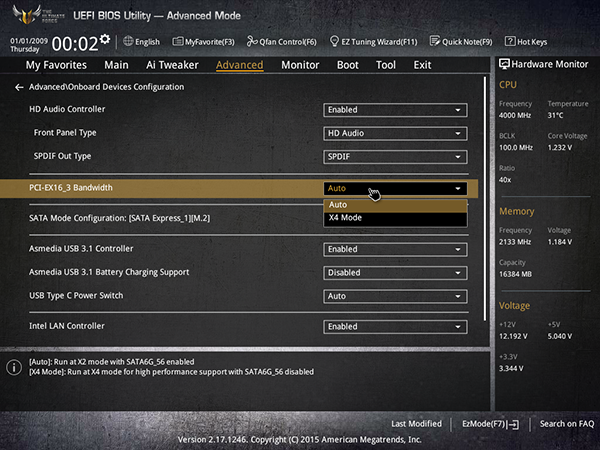Click the 01/01/2009 date text

pyautogui.click(x=29, y=41)
